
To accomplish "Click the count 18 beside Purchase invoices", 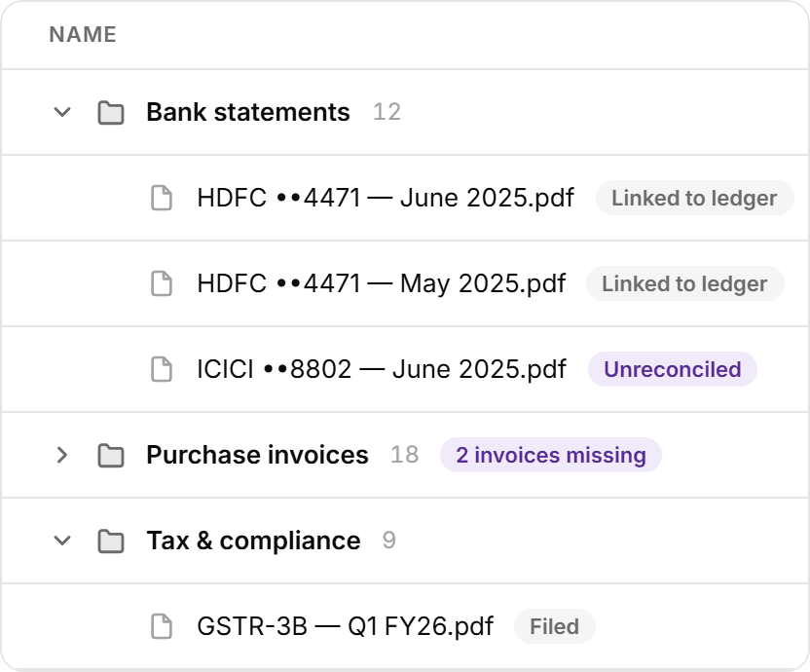I will click(x=404, y=455).
